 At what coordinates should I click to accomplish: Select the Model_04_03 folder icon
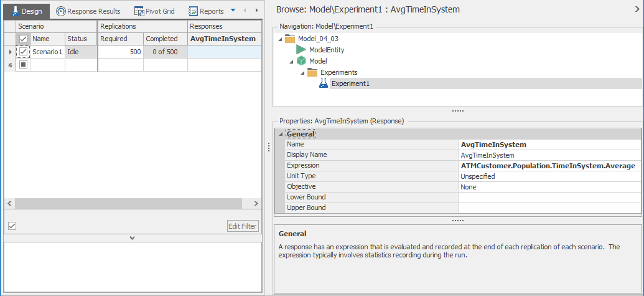[290, 39]
